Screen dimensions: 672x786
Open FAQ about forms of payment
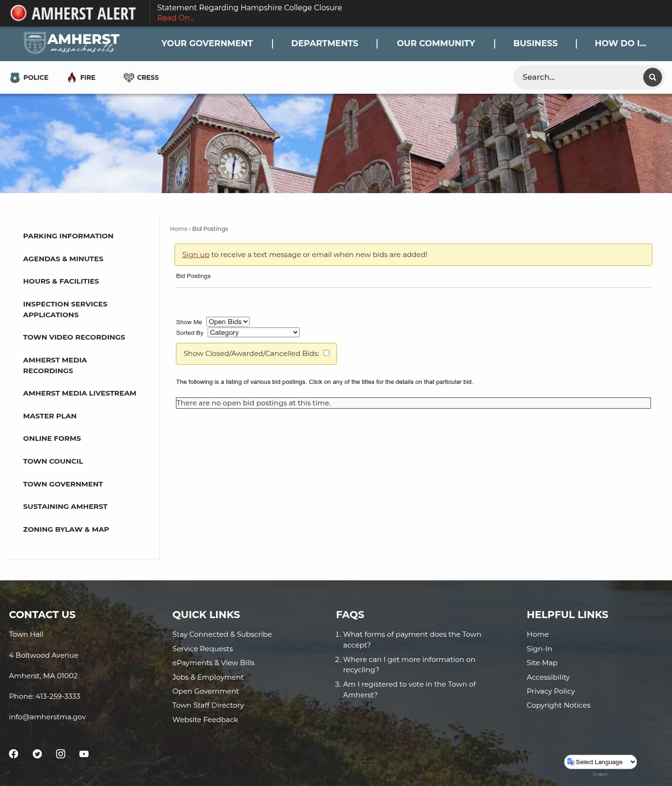pos(412,640)
